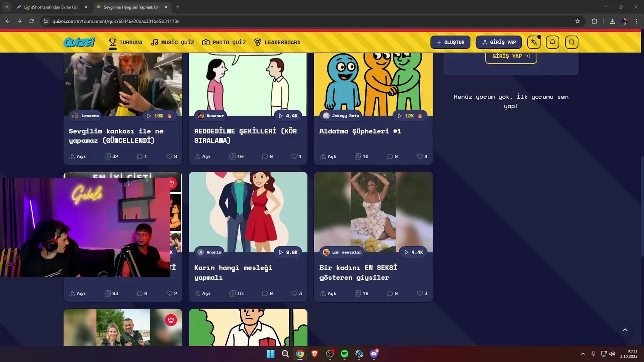The width and height of the screenshot is (644, 362).
Task: Open the Chrome menu three dots
Action: (637, 21)
